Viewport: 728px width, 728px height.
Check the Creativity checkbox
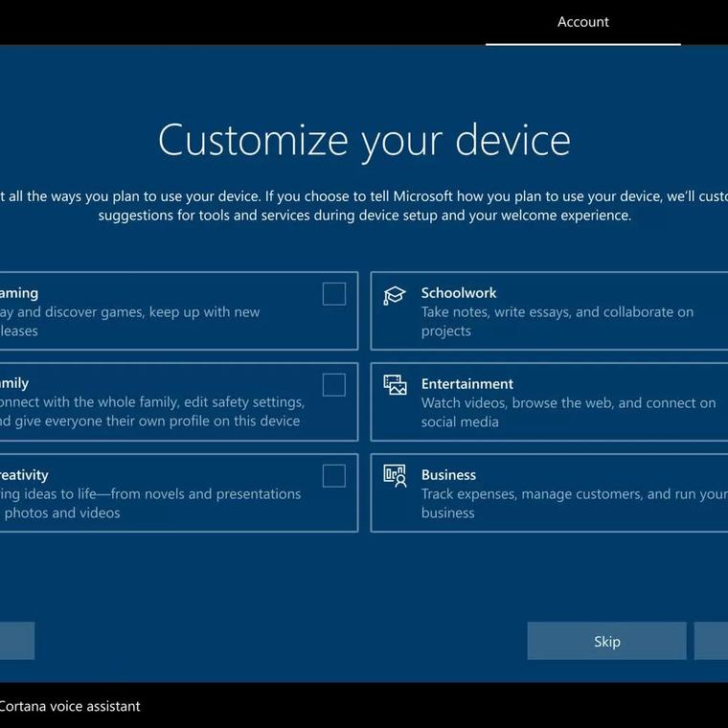coord(334,476)
